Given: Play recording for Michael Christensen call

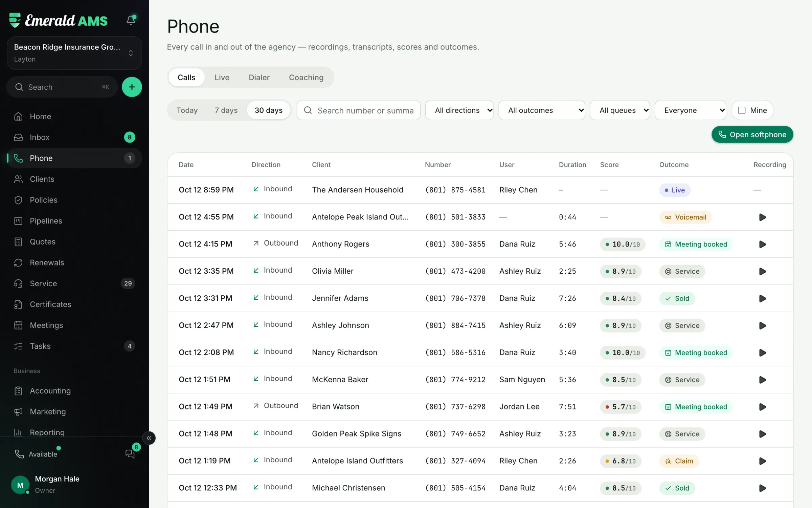Looking at the screenshot, I should (762, 488).
